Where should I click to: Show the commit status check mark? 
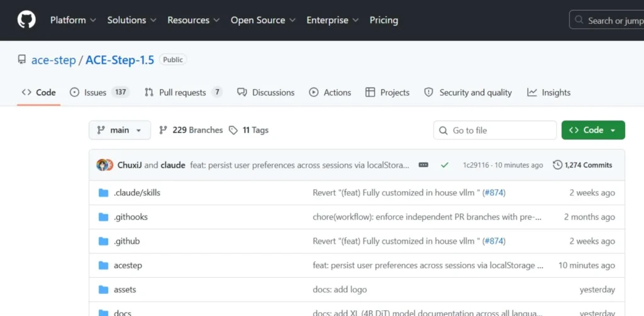445,165
